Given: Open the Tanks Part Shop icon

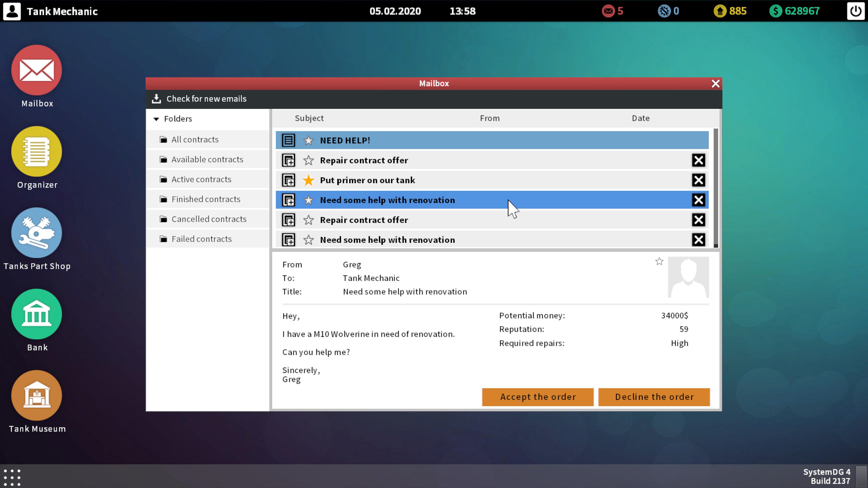Looking at the screenshot, I should coord(37,234).
